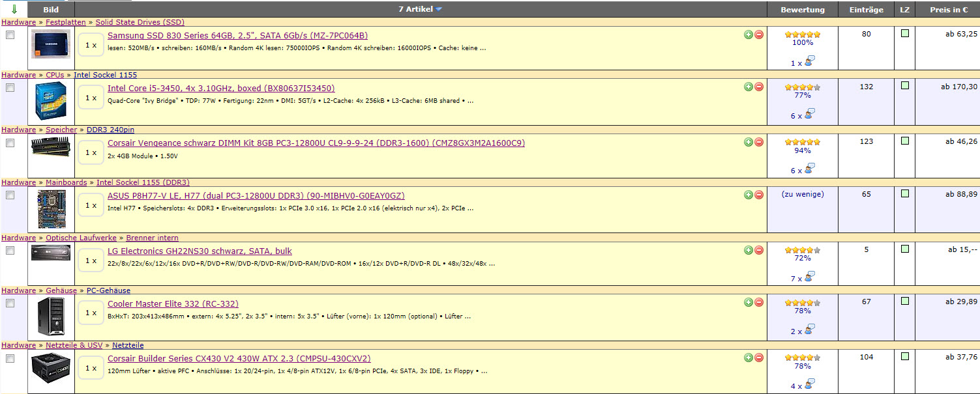
Task: Select checkbox for ASUS P8H77-V LE row
Action: 10,195
